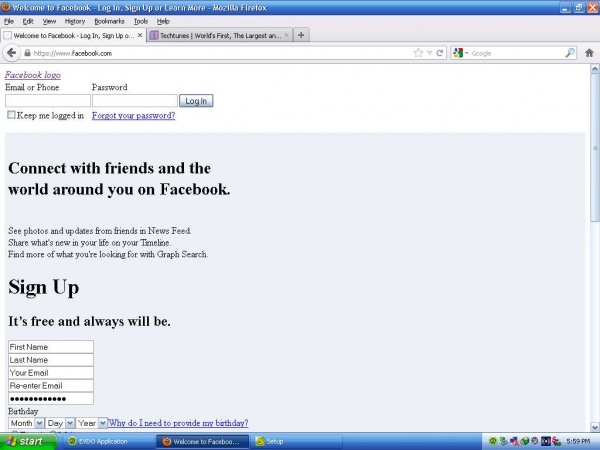This screenshot has height=450, width=600.
Task: Click the Firefox icon in title bar
Action: [x=6, y=7]
